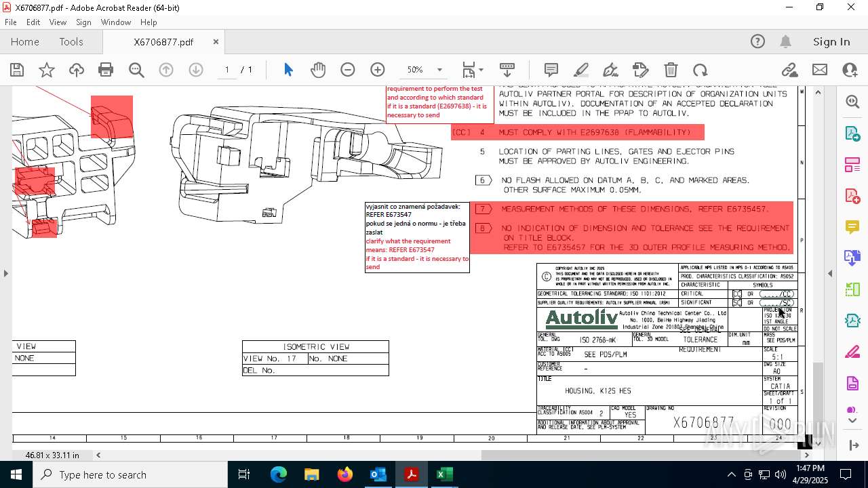The image size is (868, 488).
Task: Zoom in with the plus button
Action: pyautogui.click(x=378, y=70)
